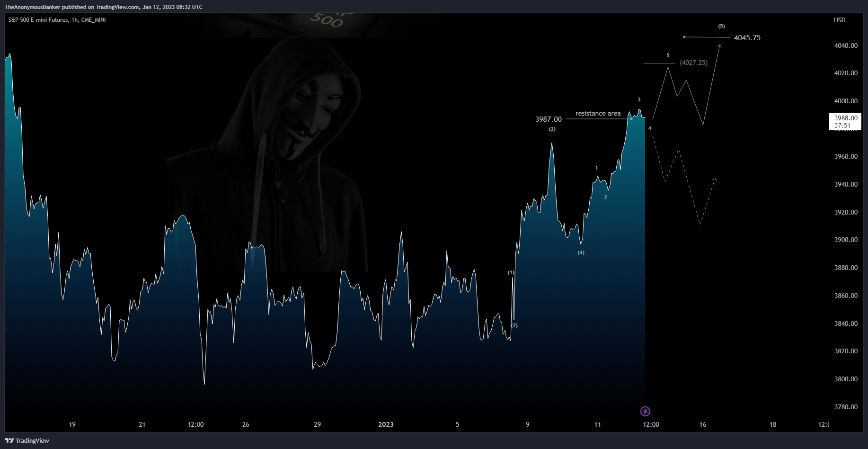The image size is (868, 449).
Task: Click the 3987.00 resistance price label
Action: pos(549,119)
